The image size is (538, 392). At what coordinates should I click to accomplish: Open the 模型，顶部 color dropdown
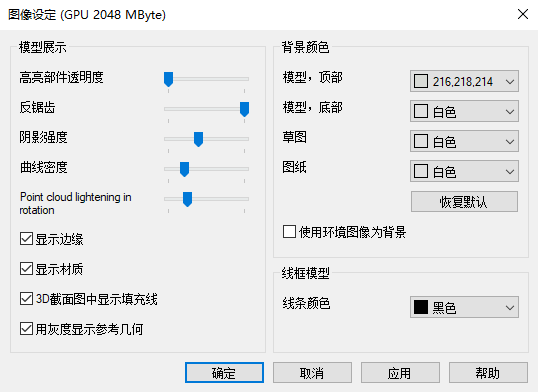[464, 81]
